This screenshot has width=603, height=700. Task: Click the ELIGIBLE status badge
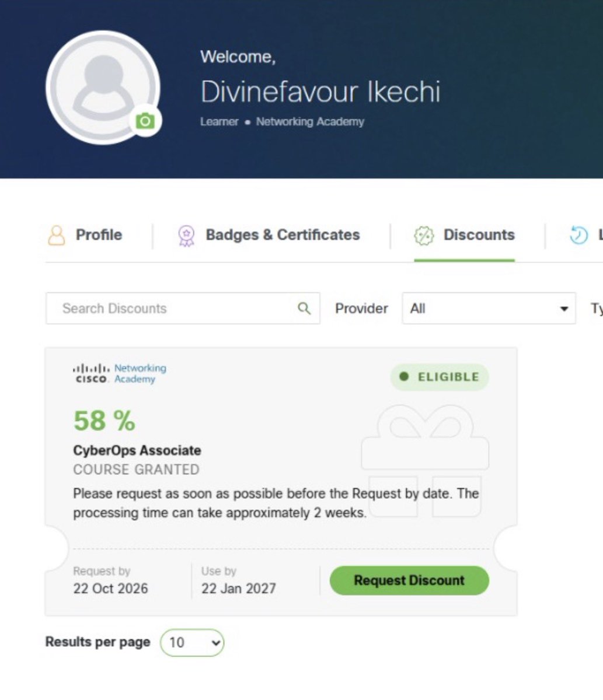coord(440,377)
